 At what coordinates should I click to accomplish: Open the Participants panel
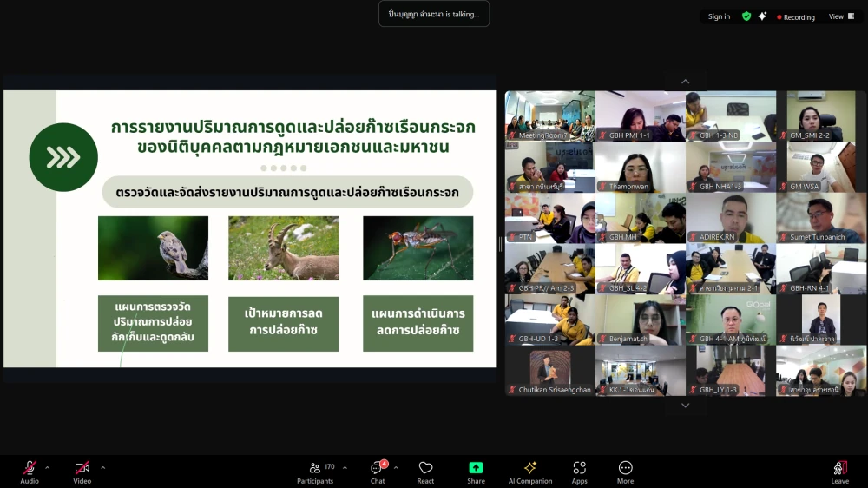[315, 472]
